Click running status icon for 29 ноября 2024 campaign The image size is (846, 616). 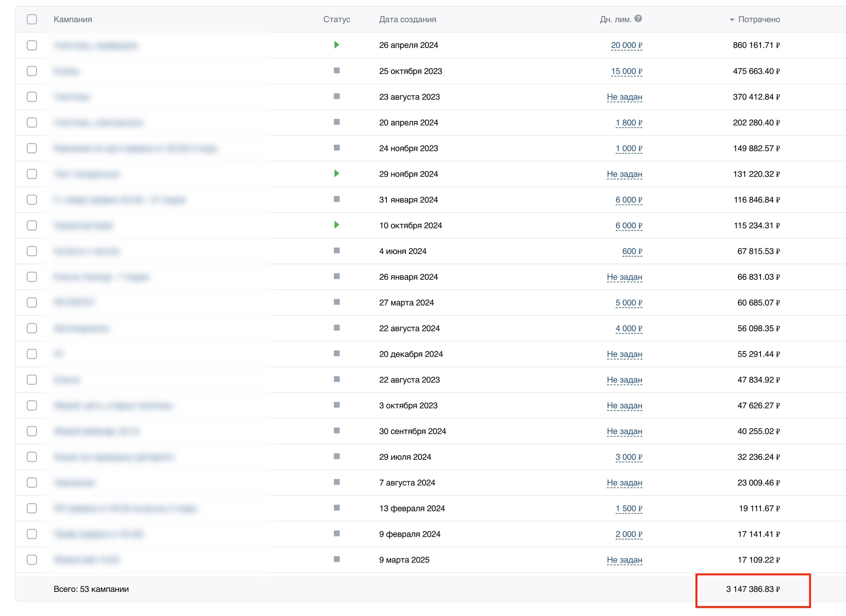point(336,173)
